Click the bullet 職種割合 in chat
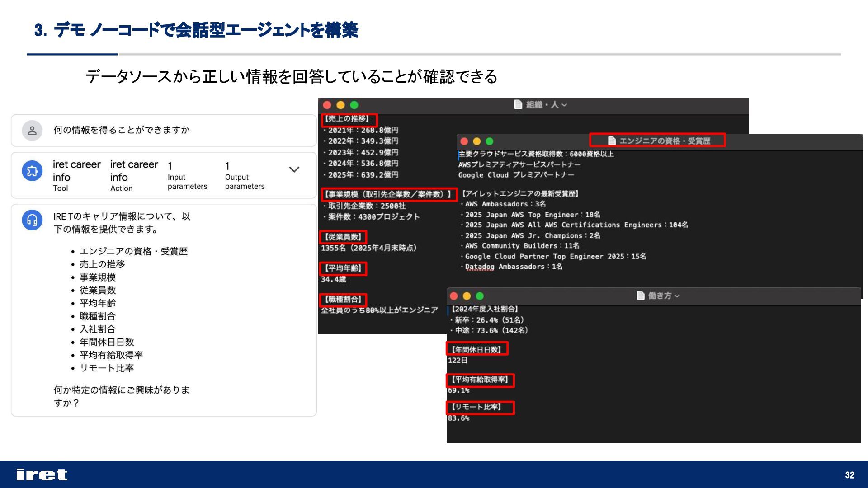Viewport: 868px width, 488px height. pos(98,316)
